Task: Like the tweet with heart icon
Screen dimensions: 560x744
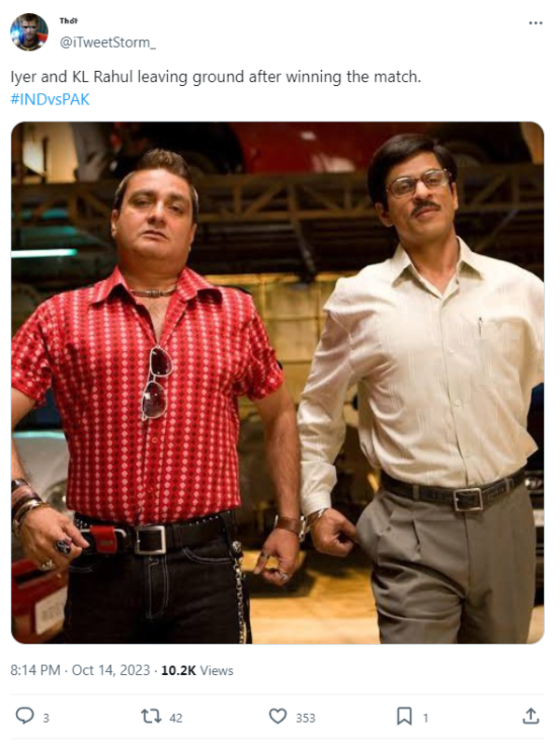Action: pyautogui.click(x=277, y=716)
